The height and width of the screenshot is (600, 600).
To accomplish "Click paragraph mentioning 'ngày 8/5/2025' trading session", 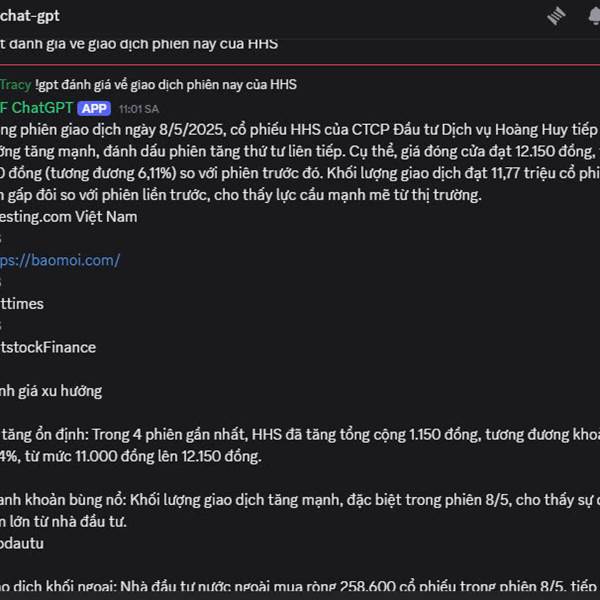I will point(300,162).
